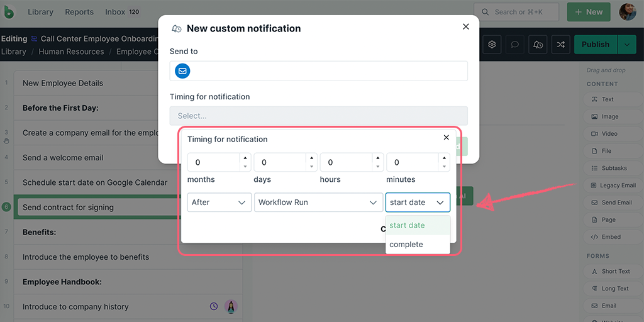This screenshot has height=322, width=644.
Task: Decrease the minutes value with down arrow
Action: pos(444,167)
